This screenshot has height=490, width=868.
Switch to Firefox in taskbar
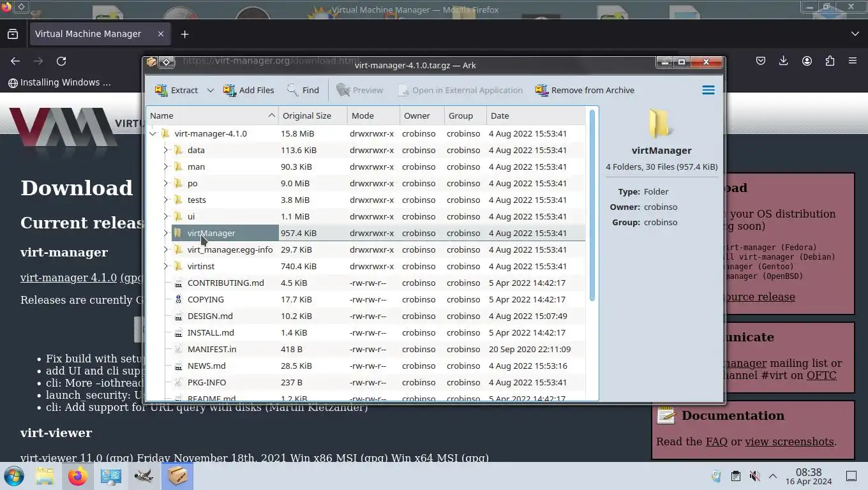point(78,476)
